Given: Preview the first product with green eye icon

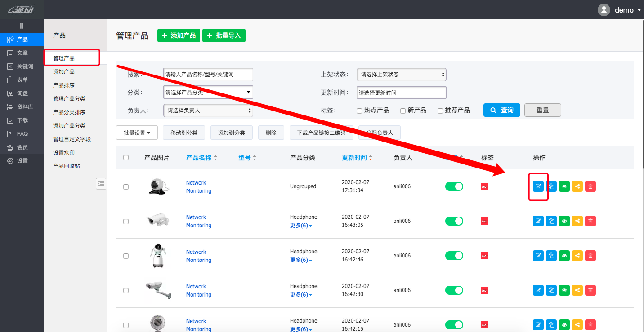Looking at the screenshot, I should tap(564, 186).
